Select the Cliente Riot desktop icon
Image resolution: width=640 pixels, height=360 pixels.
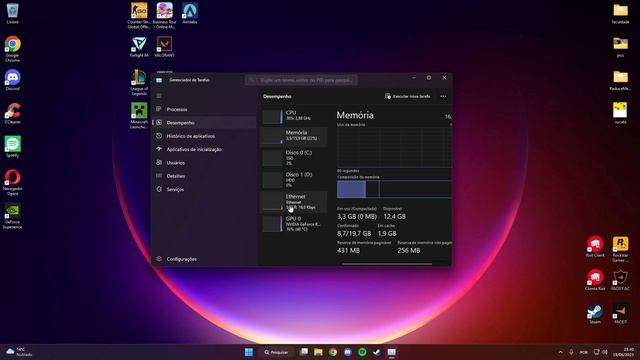point(595,280)
